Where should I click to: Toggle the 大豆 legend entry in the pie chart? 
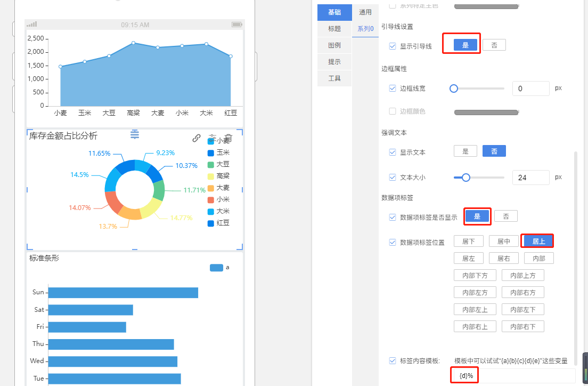pyautogui.click(x=218, y=164)
